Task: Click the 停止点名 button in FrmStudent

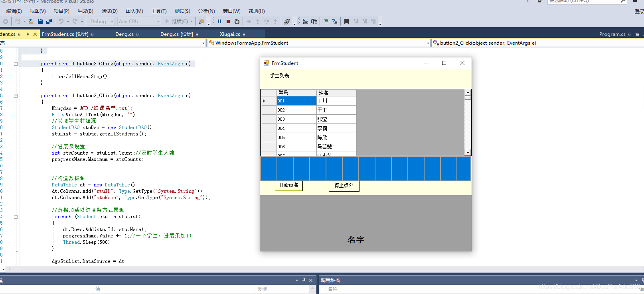Action: [x=344, y=186]
